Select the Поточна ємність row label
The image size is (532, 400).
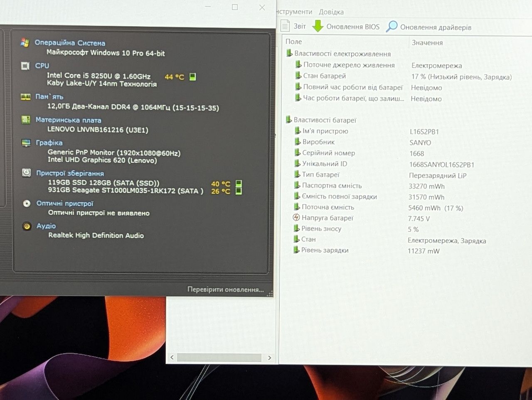(x=328, y=207)
